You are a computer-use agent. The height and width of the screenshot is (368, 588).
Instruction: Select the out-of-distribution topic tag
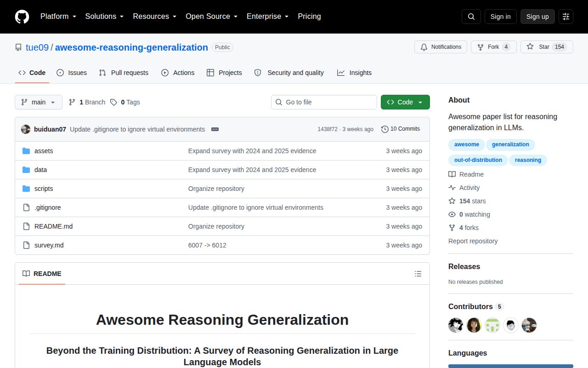[478, 160]
